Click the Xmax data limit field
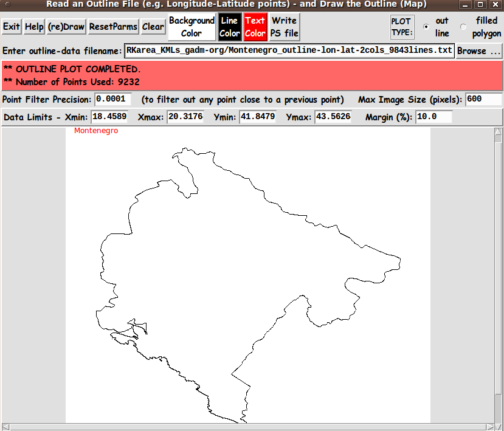Screen dimensions: 504x431 [x=185, y=117]
